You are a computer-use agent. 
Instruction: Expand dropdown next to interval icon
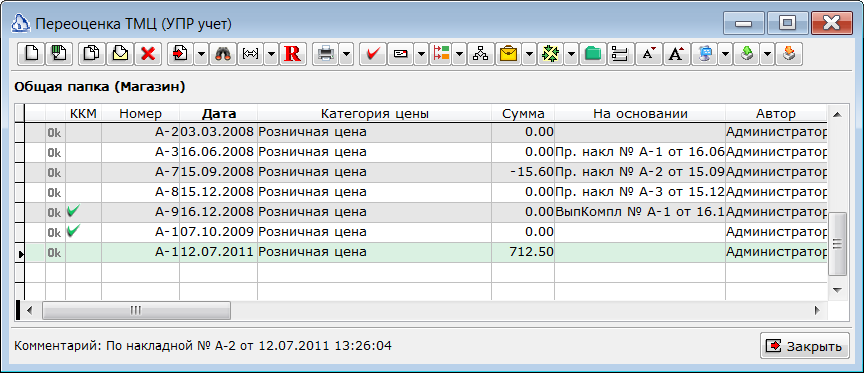(271, 54)
